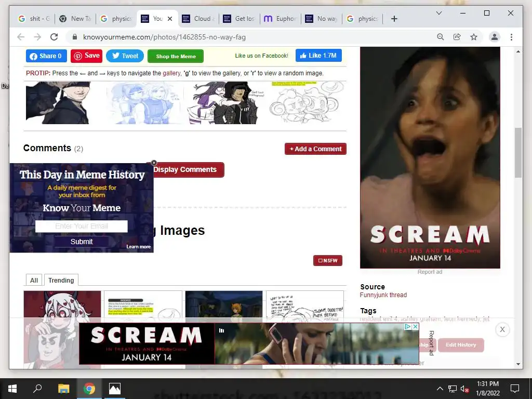Open the notification center
The width and height of the screenshot is (532, 399).
(515, 389)
